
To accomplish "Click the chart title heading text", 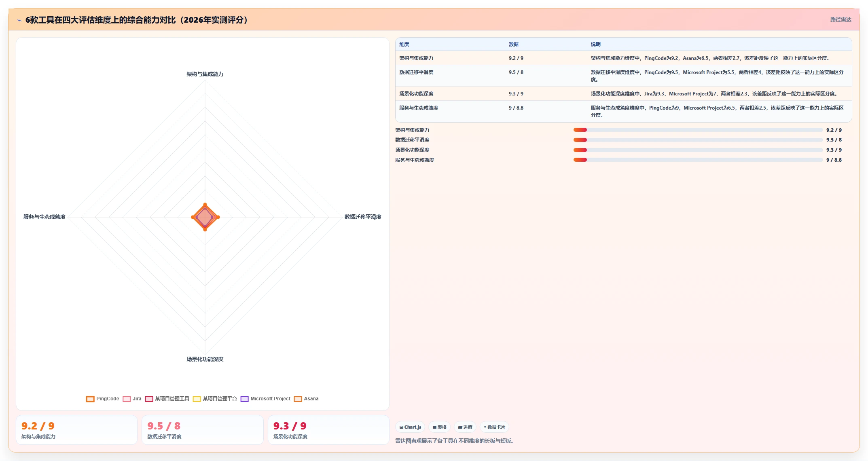I will [x=136, y=20].
